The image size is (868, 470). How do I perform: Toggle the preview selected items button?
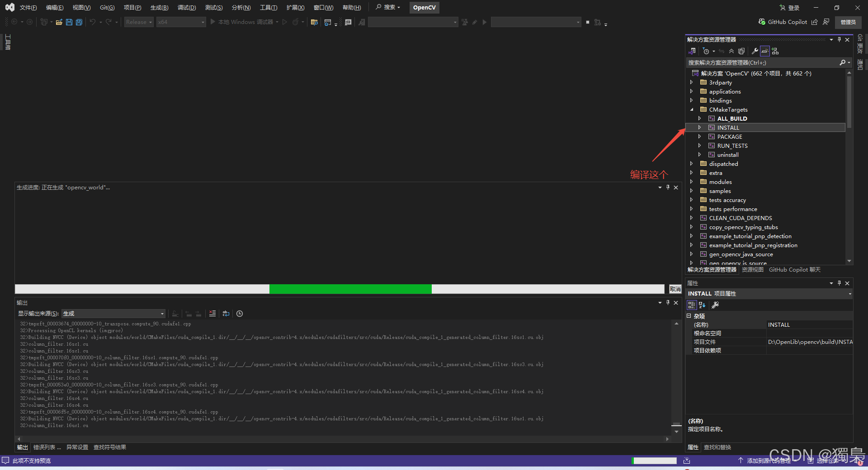764,51
